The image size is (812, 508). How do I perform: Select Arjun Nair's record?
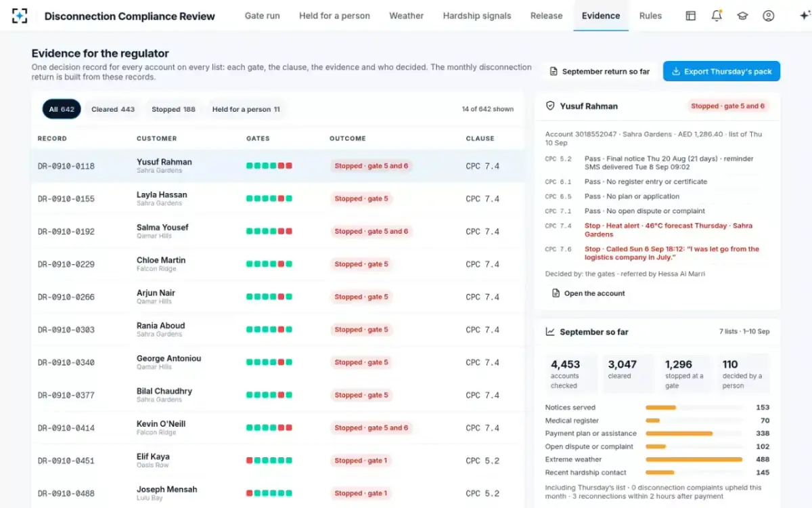pos(277,297)
